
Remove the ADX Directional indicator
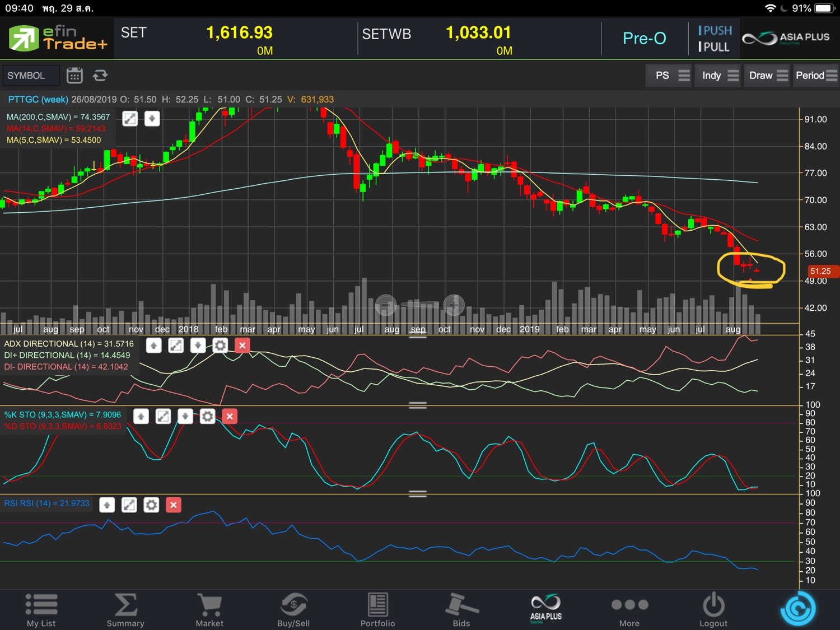click(x=242, y=346)
